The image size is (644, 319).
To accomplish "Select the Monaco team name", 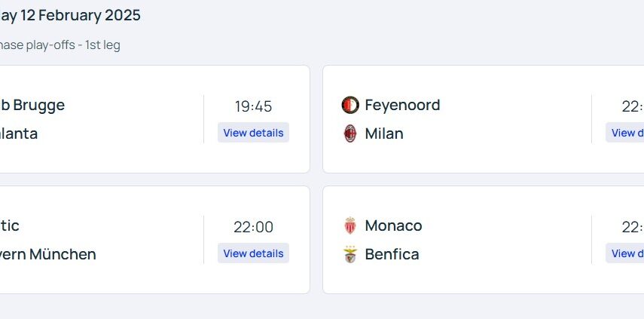I will tap(393, 225).
